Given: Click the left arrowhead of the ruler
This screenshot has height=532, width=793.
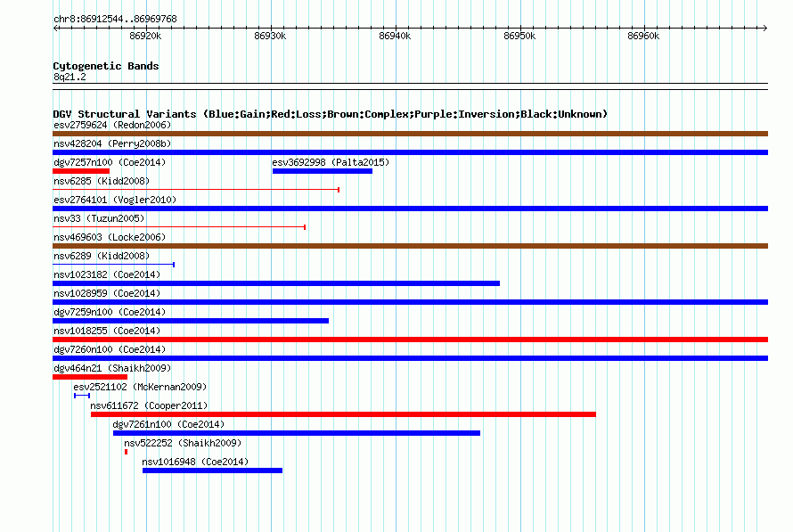Looking at the screenshot, I should tap(55, 29).
